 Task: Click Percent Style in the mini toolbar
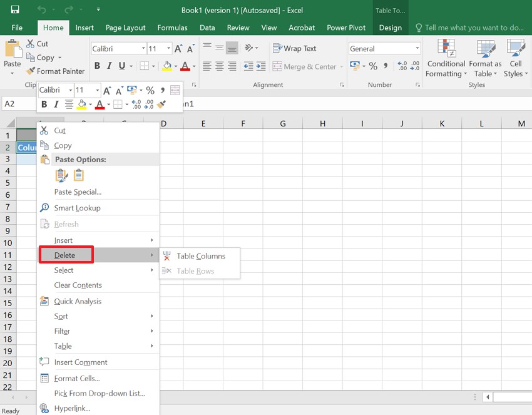click(150, 90)
